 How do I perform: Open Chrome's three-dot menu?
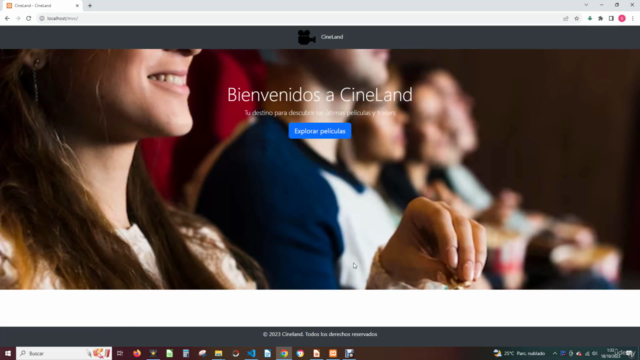click(x=633, y=18)
